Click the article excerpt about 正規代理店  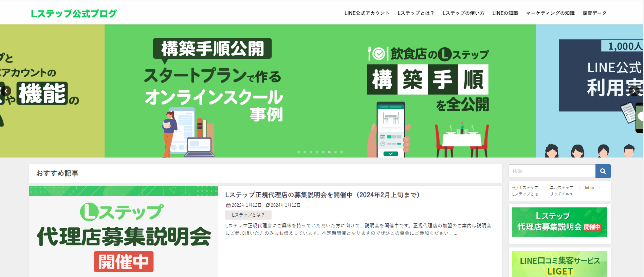[358, 229]
